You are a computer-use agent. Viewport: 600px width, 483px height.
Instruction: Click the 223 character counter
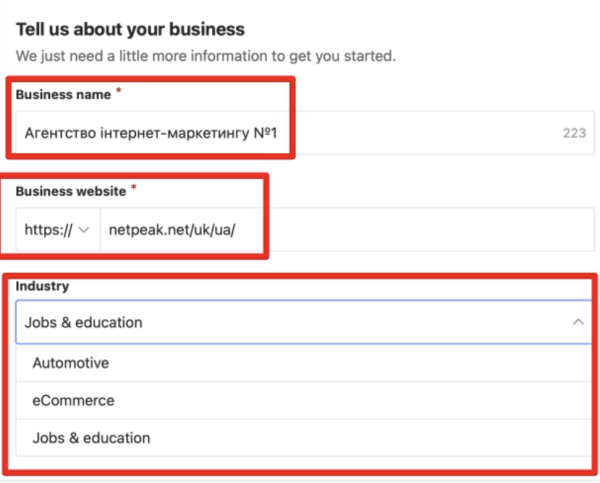(574, 133)
